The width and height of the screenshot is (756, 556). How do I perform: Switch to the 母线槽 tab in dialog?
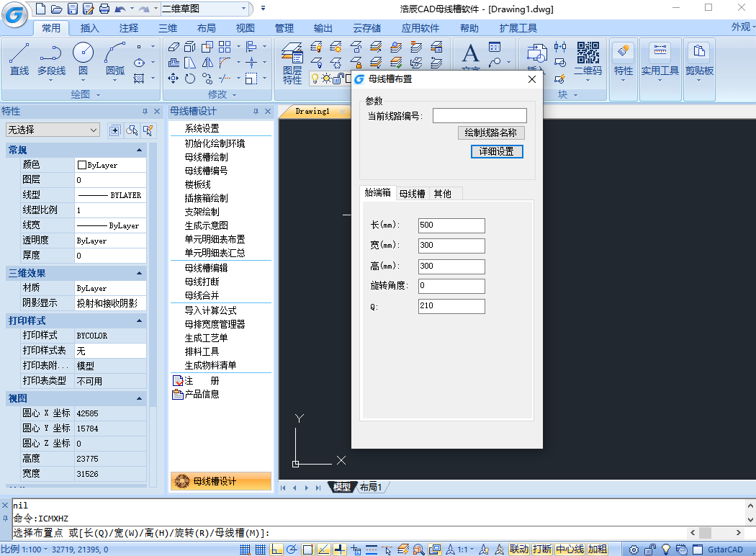click(413, 193)
